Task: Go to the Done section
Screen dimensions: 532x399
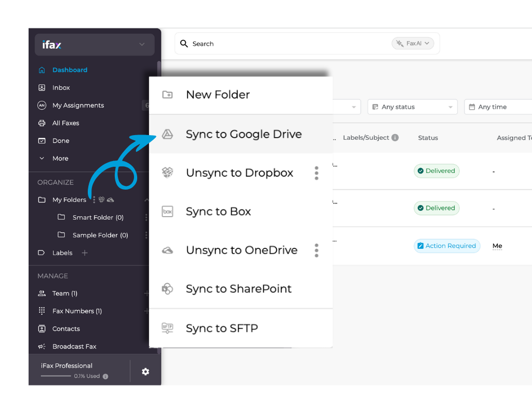Action: coord(61,140)
